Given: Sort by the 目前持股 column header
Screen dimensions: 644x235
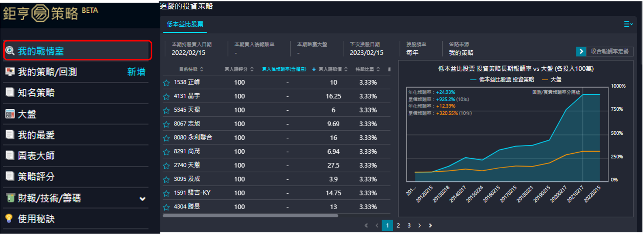Looking at the screenshot, I should (x=191, y=69).
